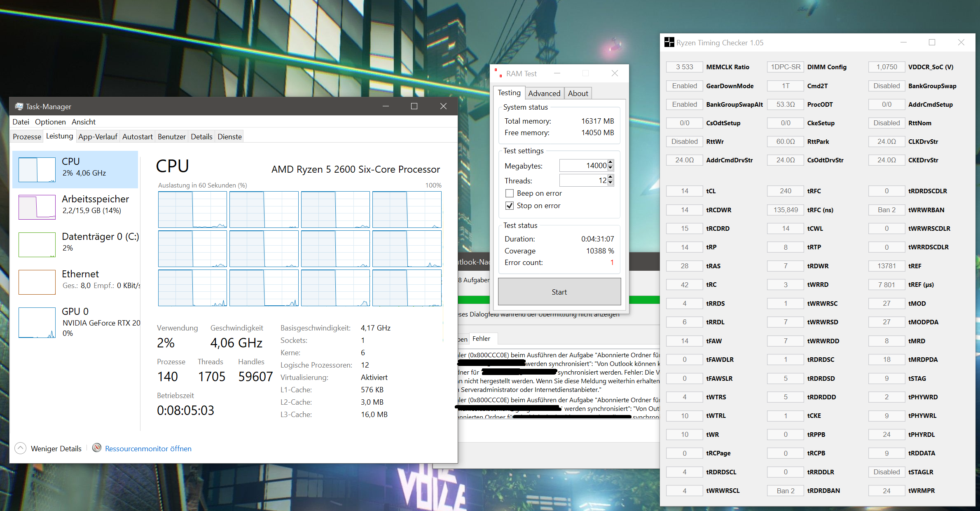Open the Arbeitsspeicher memory graph

tap(37, 207)
